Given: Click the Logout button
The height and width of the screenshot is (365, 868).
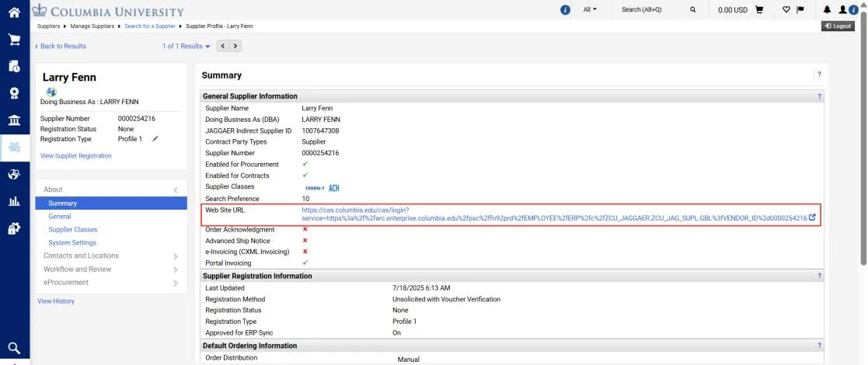Looking at the screenshot, I should pyautogui.click(x=838, y=26).
